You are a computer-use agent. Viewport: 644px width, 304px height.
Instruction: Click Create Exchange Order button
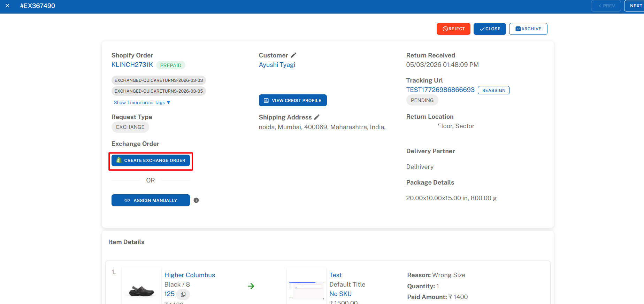click(151, 161)
